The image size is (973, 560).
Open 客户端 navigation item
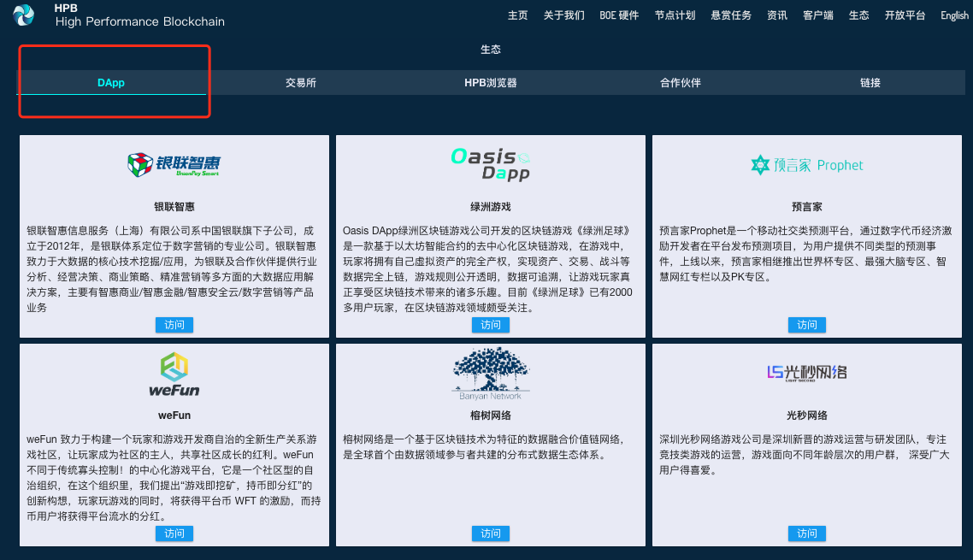(x=818, y=15)
